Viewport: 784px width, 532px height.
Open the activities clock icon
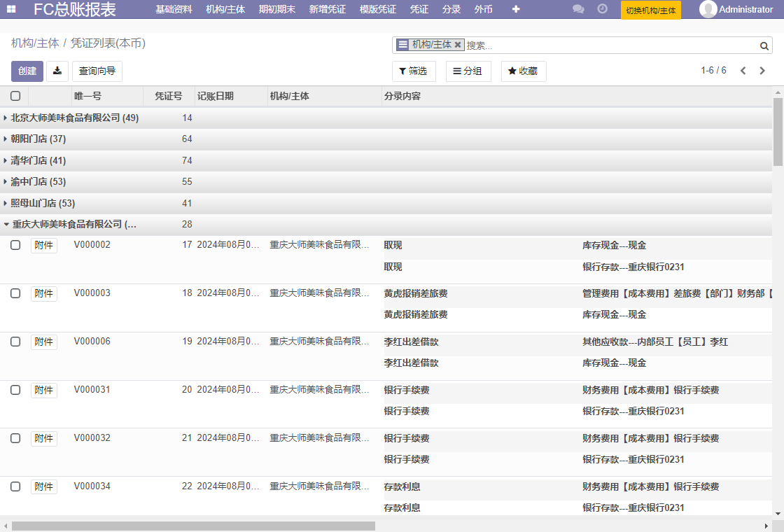603,9
